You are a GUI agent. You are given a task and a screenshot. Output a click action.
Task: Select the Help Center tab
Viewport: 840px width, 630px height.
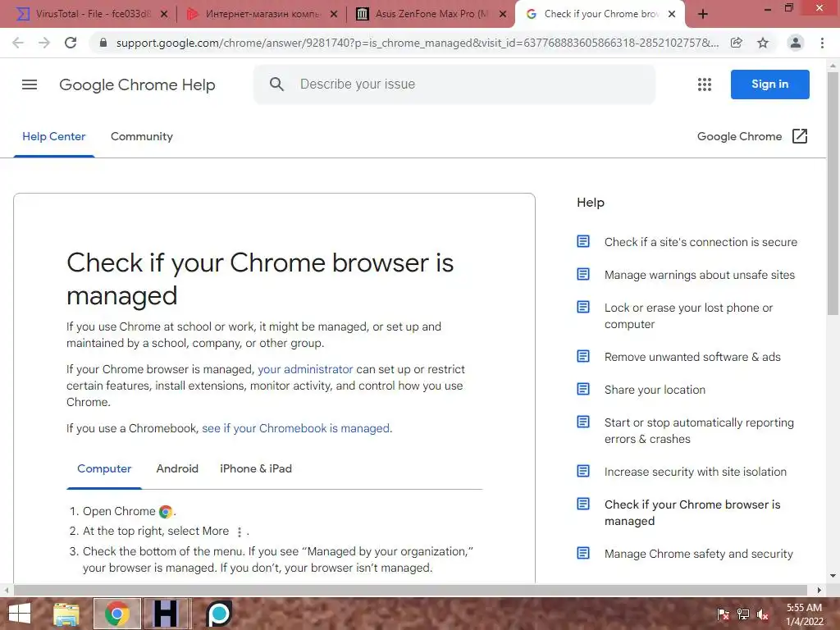pos(53,137)
